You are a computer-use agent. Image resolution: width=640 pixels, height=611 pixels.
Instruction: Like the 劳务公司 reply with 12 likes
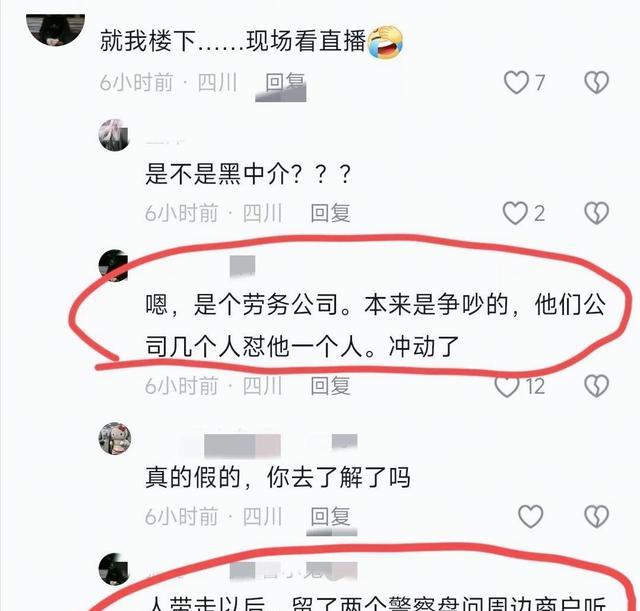[507, 386]
